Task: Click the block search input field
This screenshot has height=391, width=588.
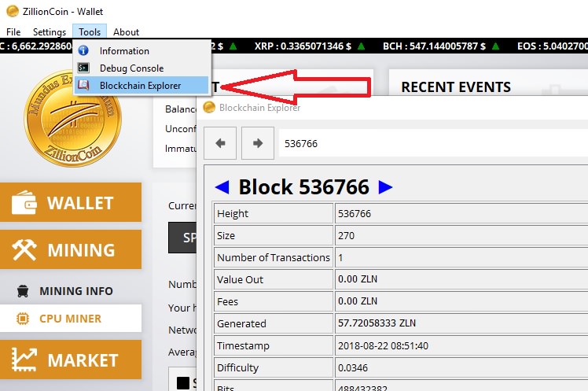Action: pos(433,143)
